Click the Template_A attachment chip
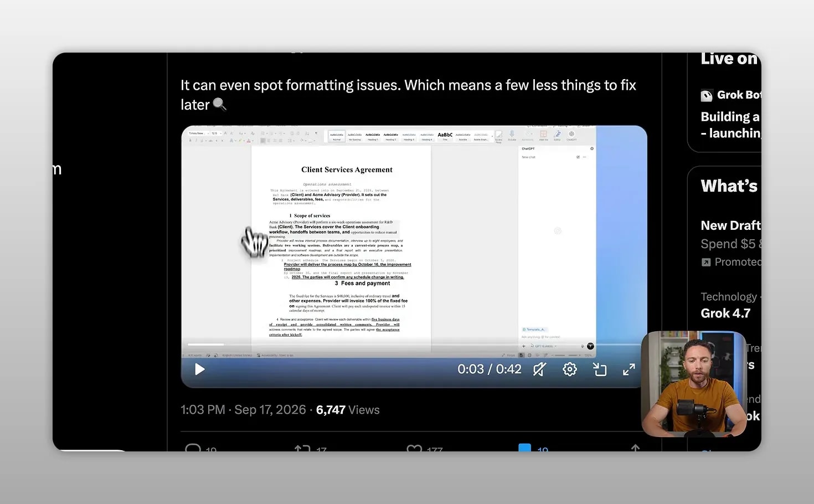 coord(534,330)
